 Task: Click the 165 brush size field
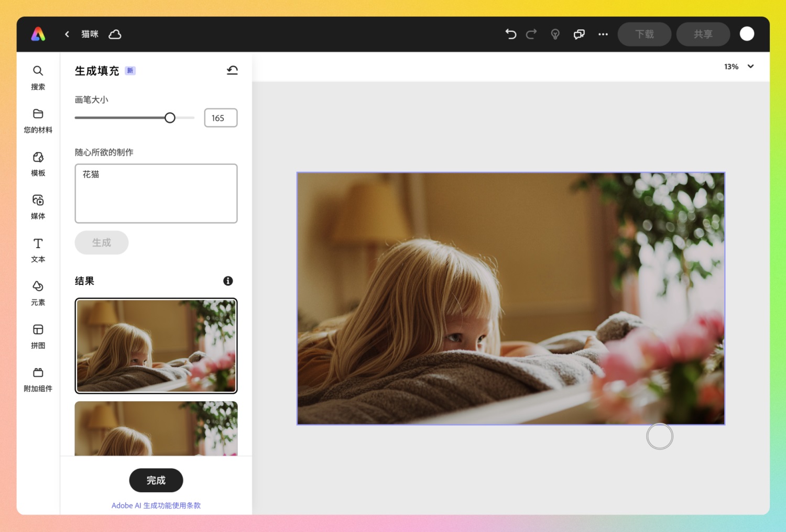pyautogui.click(x=221, y=118)
